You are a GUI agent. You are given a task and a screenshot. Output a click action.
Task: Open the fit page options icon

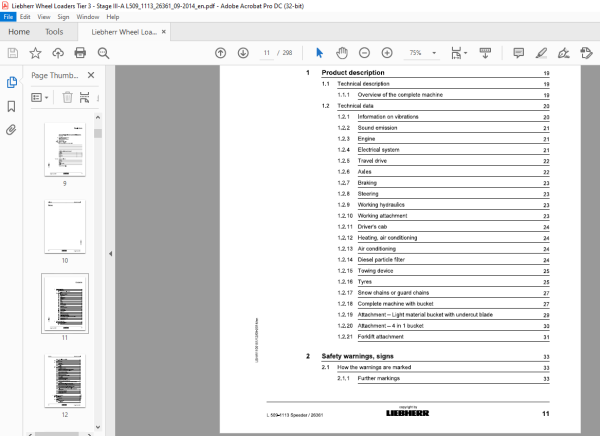click(457, 53)
